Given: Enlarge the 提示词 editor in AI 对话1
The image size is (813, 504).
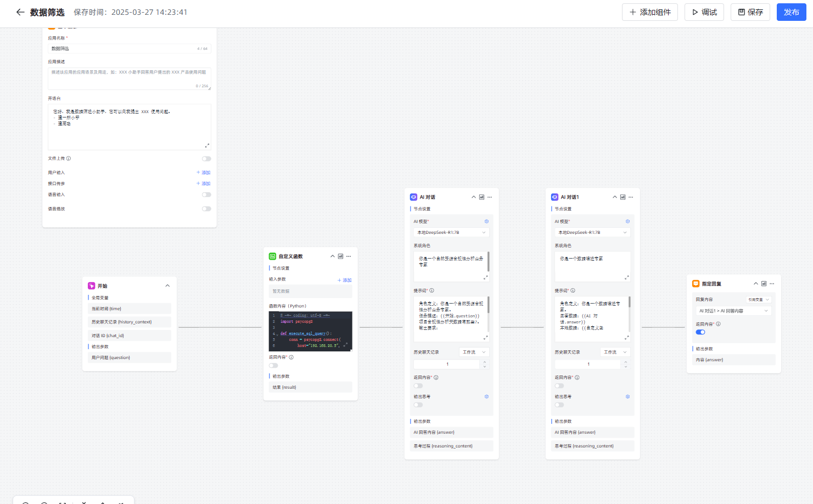Looking at the screenshot, I should coord(626,338).
